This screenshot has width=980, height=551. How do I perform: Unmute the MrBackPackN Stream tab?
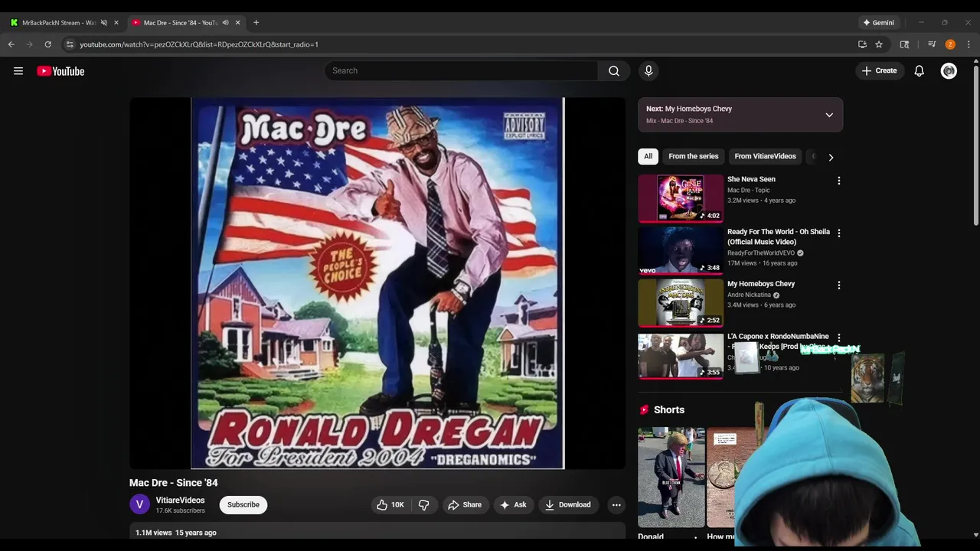104,22
